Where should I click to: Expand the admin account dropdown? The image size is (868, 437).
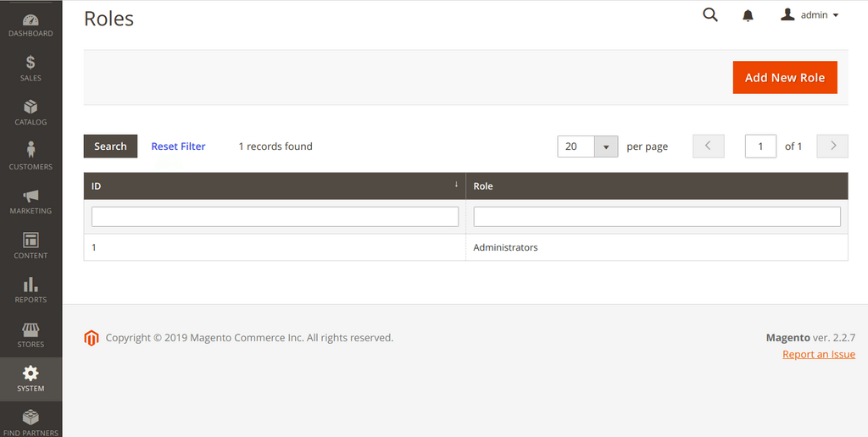tap(810, 15)
